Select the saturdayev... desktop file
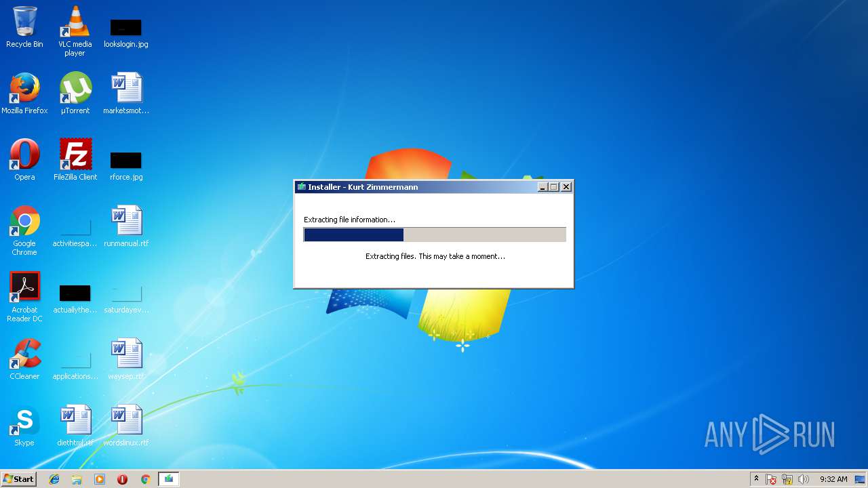The width and height of the screenshot is (868, 488). pos(125,298)
